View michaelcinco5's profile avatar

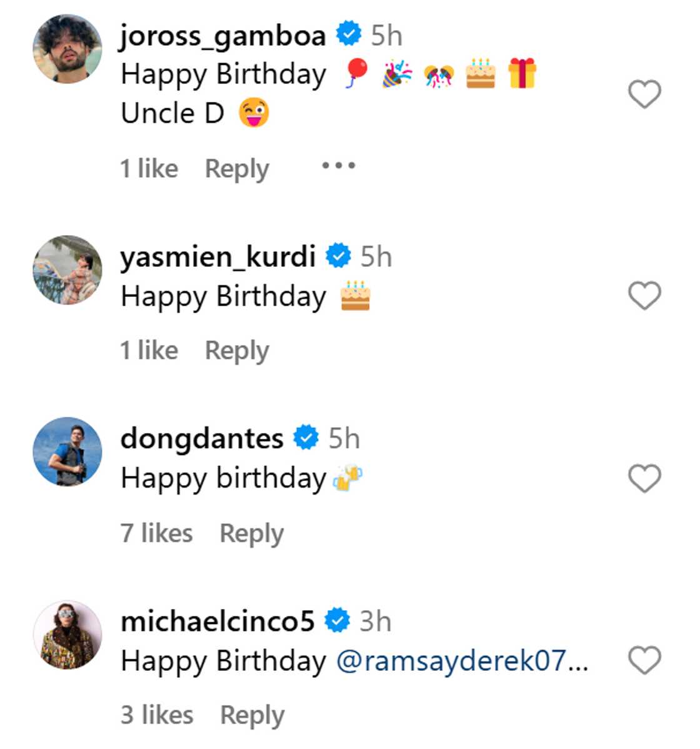click(67, 635)
